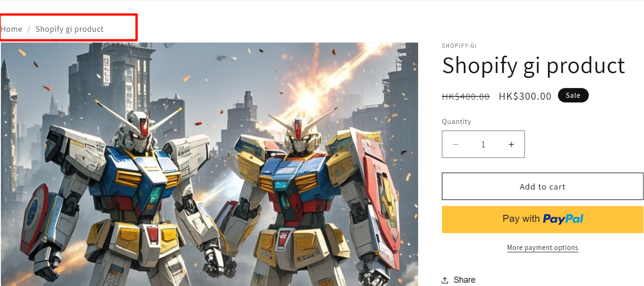Screen dimensions: 644x286
Task: Click the Share text label
Action: pos(464,280)
